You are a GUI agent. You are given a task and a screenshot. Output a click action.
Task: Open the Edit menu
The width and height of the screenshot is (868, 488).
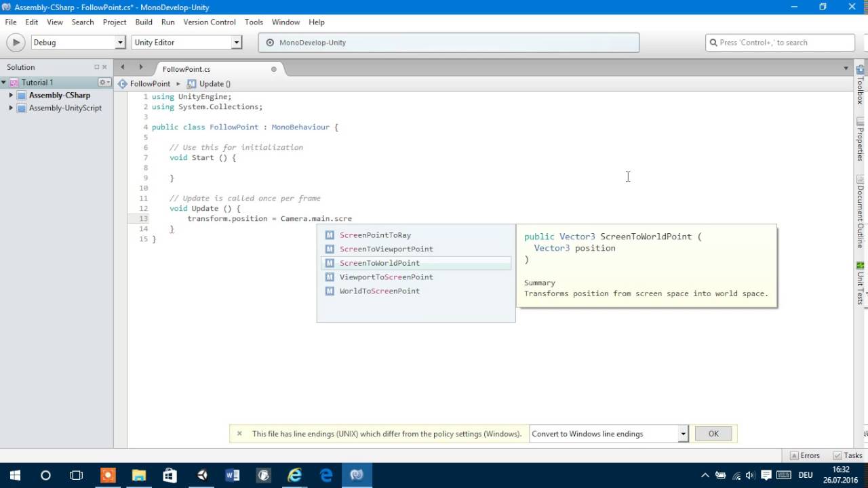click(32, 22)
